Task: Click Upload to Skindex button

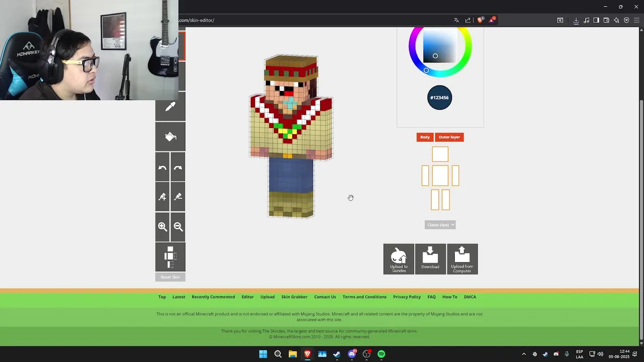Action: point(398,259)
